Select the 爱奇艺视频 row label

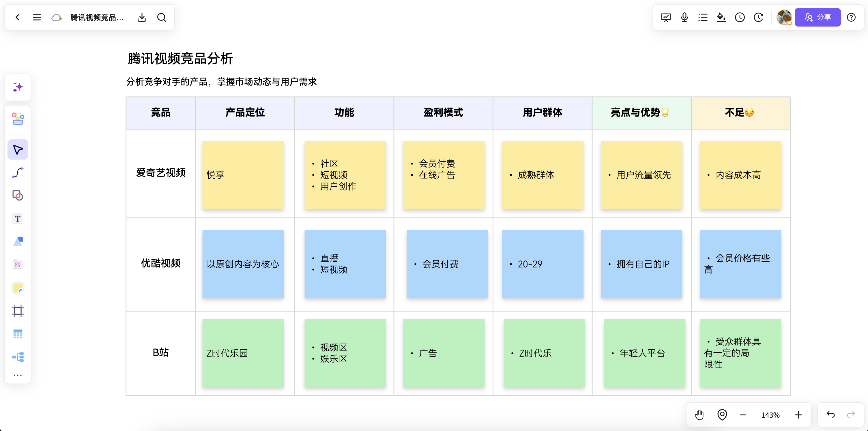pyautogui.click(x=161, y=173)
